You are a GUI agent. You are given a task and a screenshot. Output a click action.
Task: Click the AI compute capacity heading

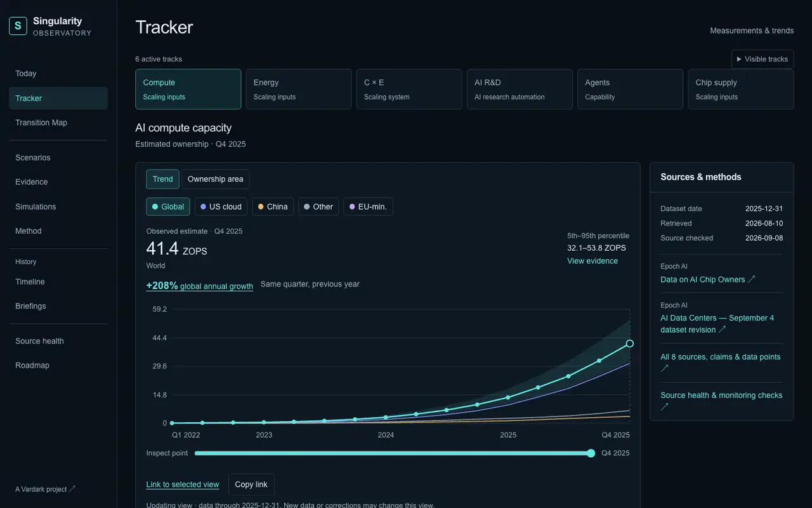coord(183,128)
